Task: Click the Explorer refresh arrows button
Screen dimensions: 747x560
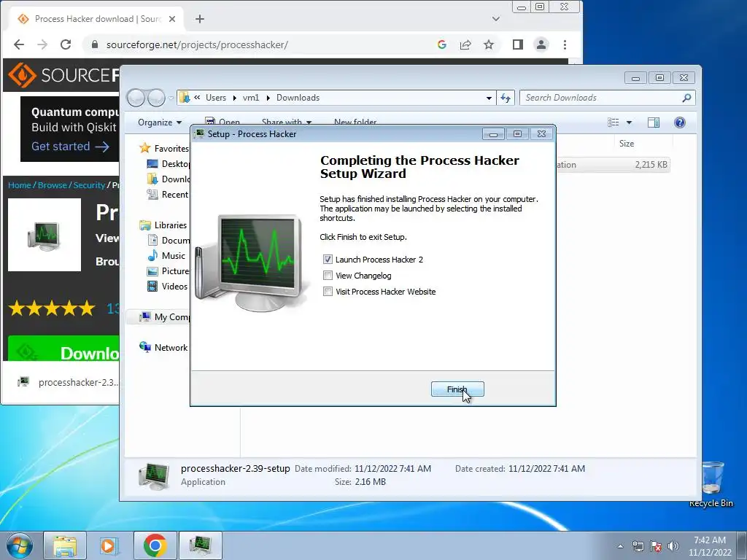Action: coord(506,98)
